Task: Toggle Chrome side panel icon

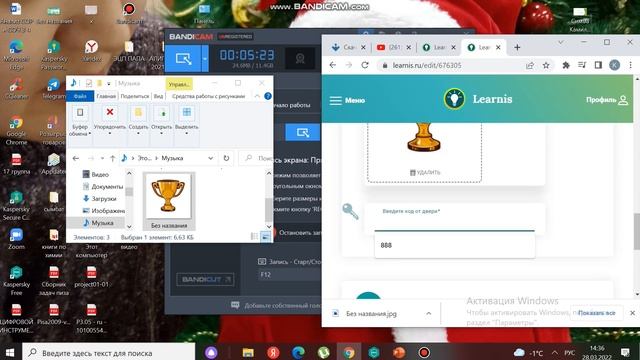Action: 598,65
